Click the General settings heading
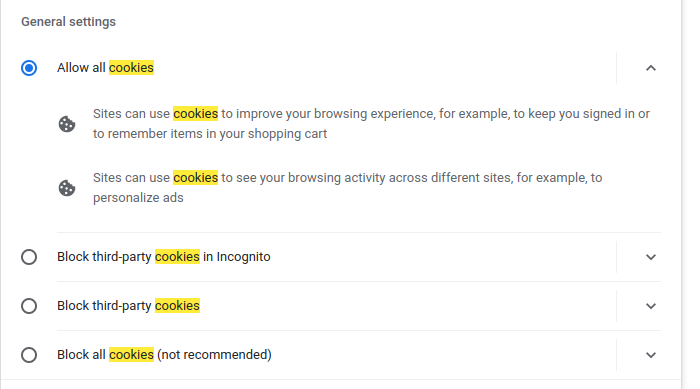 [68, 22]
